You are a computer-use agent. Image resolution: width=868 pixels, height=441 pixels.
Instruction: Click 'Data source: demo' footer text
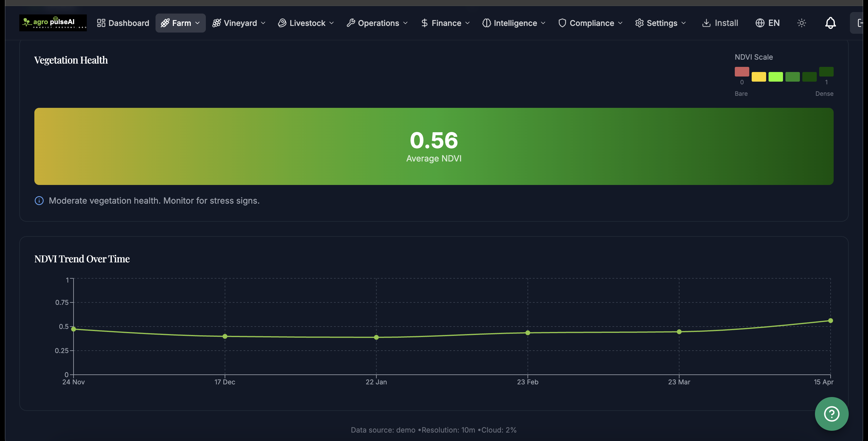pyautogui.click(x=383, y=430)
